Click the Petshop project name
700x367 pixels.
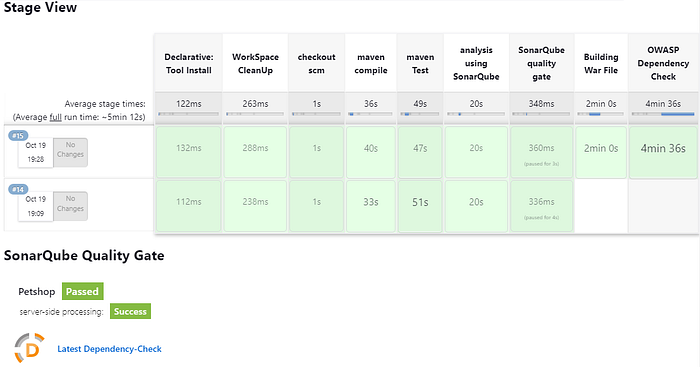[x=37, y=292]
